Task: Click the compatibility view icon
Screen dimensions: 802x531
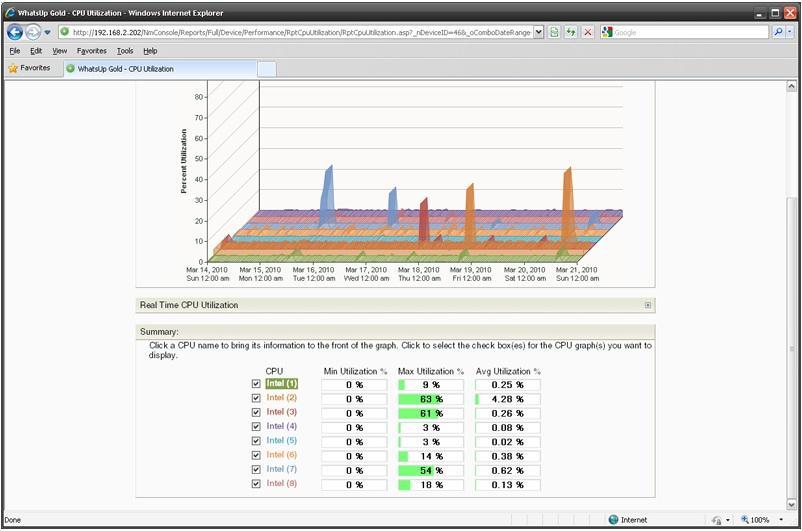Action: click(554, 32)
